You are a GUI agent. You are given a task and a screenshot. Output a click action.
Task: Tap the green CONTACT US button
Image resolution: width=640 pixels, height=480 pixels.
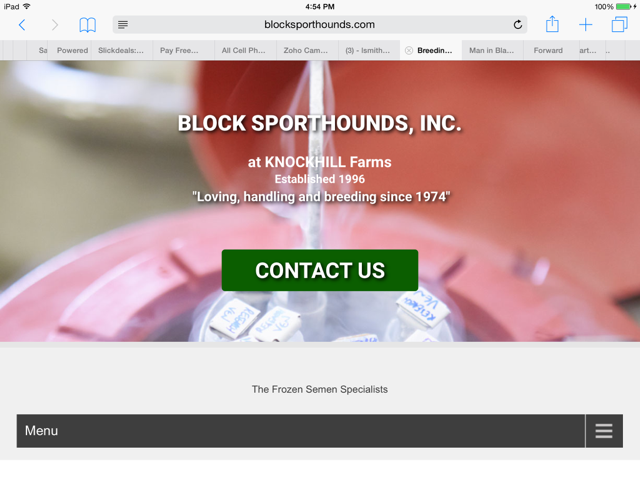(x=320, y=270)
